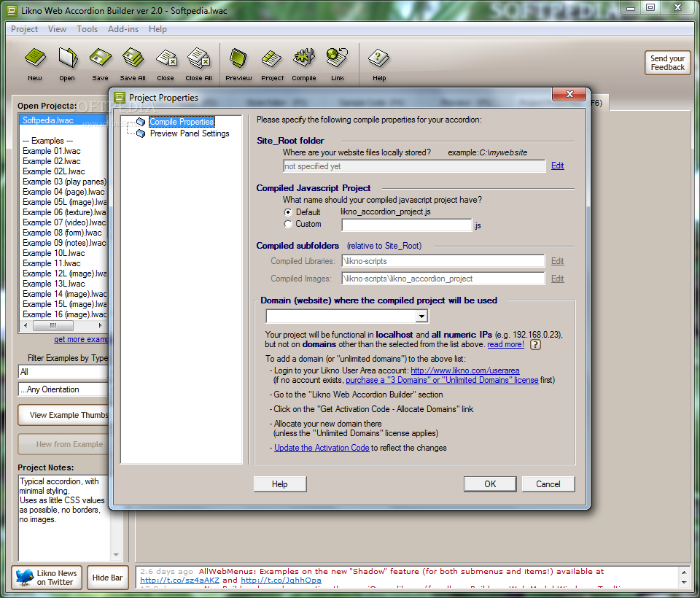Close the Project Properties dialog with the red X
Screen dimensions: 700x598
(x=569, y=94)
